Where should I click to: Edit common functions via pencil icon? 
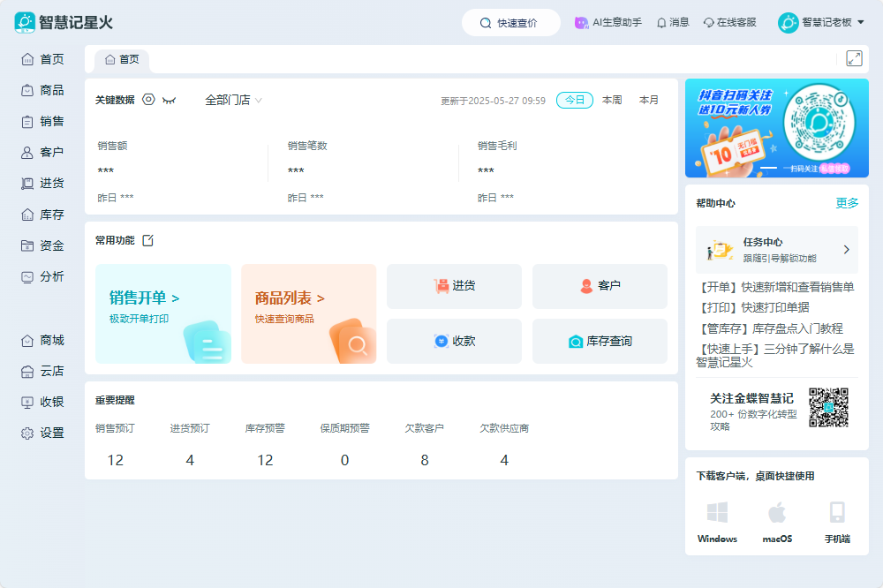coord(148,240)
